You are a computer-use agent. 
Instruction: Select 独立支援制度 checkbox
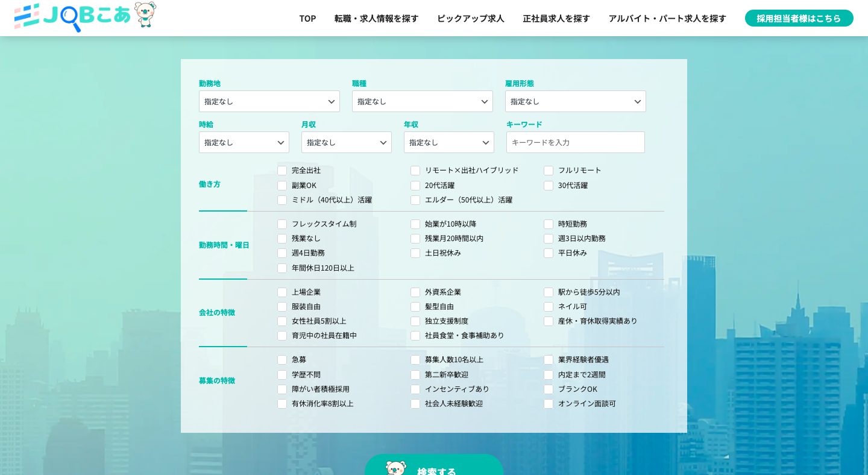pos(415,321)
